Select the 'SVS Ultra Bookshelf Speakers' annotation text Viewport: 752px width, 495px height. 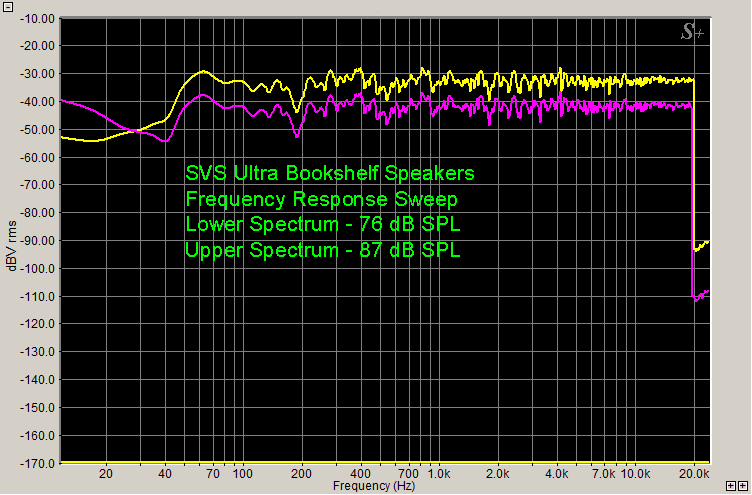(x=330, y=173)
